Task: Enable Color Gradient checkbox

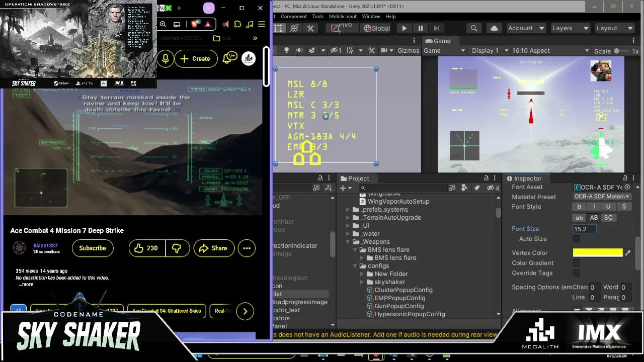Action: [x=576, y=263]
